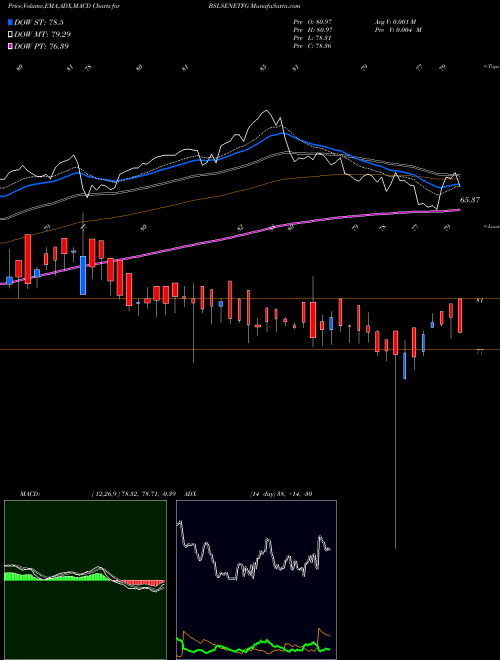Click the white DOW MT legend swatch
The image size is (500, 660).
(10, 35)
